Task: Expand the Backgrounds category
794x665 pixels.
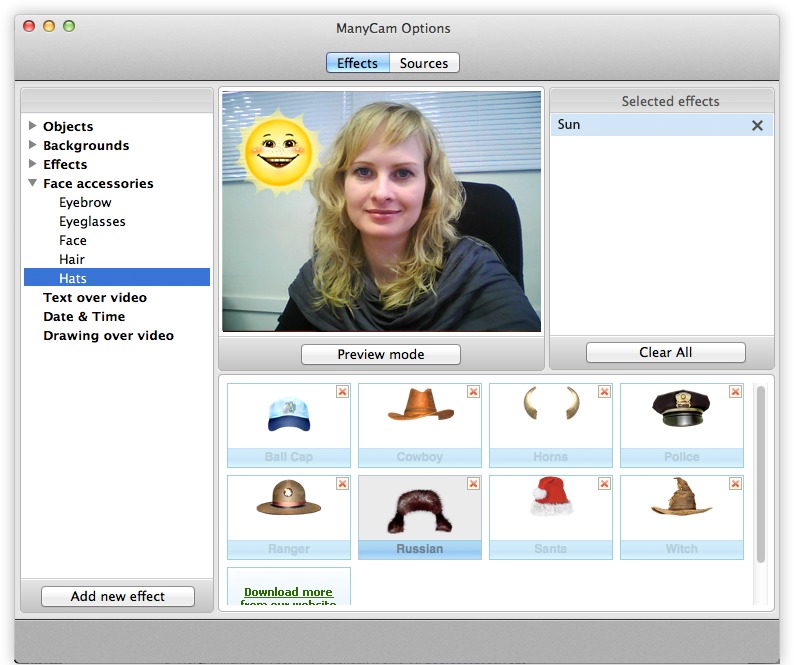Action: click(33, 145)
